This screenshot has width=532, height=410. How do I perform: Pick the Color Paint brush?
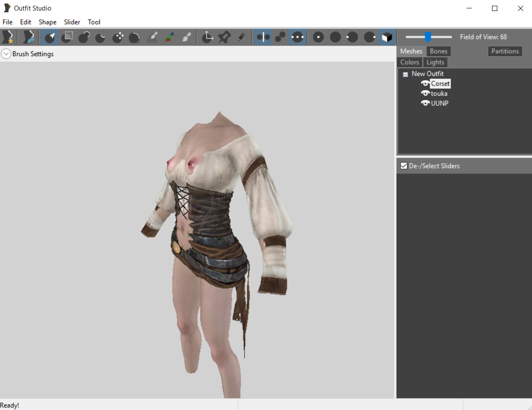coord(169,37)
